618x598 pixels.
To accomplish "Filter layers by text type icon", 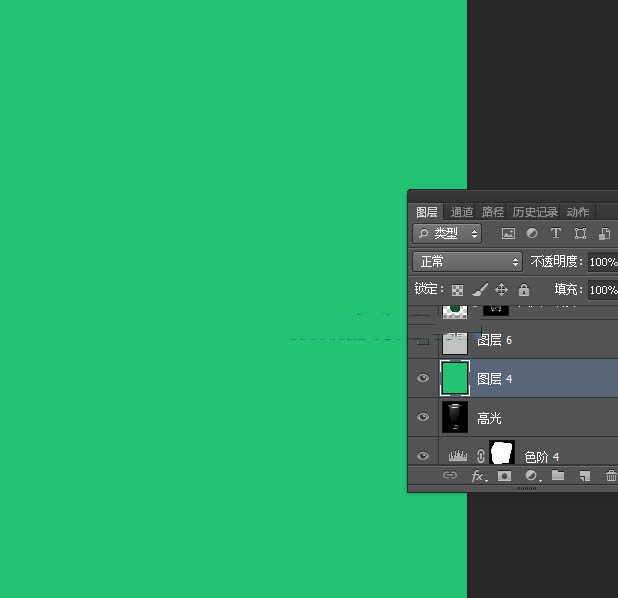I will click(556, 234).
